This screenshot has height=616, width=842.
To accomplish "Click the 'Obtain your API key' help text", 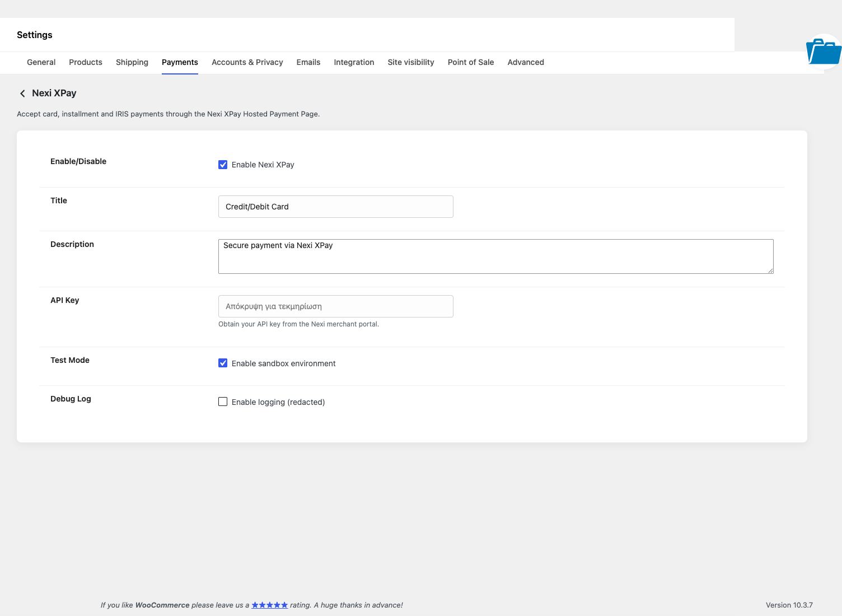I will [298, 324].
